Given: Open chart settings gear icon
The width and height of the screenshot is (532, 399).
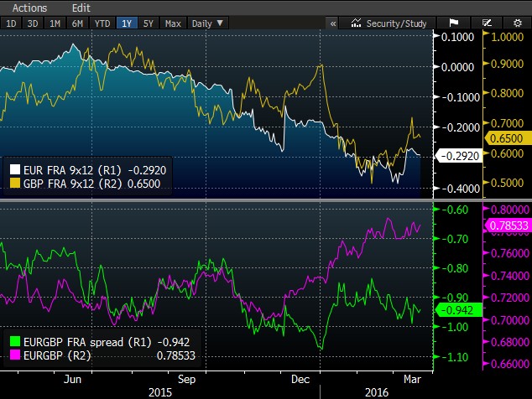Looking at the screenshot, I should coord(515,23).
